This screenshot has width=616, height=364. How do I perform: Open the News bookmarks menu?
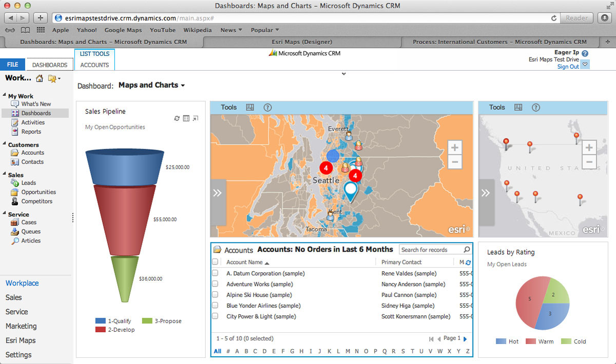point(231,30)
